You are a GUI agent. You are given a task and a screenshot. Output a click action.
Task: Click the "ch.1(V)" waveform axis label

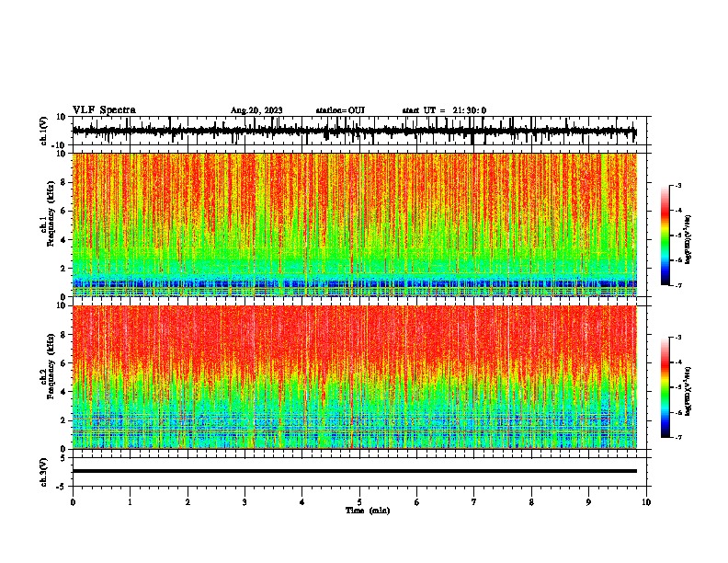[x=44, y=131]
